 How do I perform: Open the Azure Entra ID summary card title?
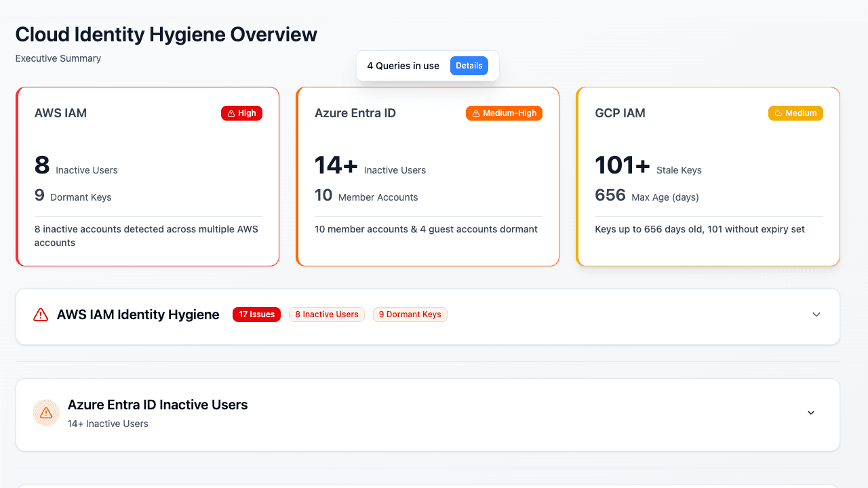(x=355, y=113)
